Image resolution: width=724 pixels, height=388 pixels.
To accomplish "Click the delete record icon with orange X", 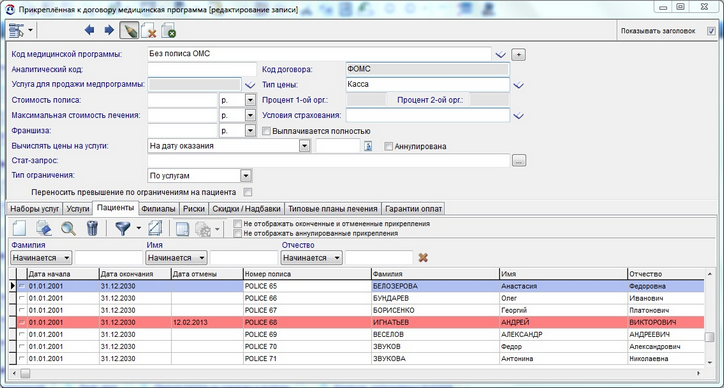I will [x=148, y=31].
